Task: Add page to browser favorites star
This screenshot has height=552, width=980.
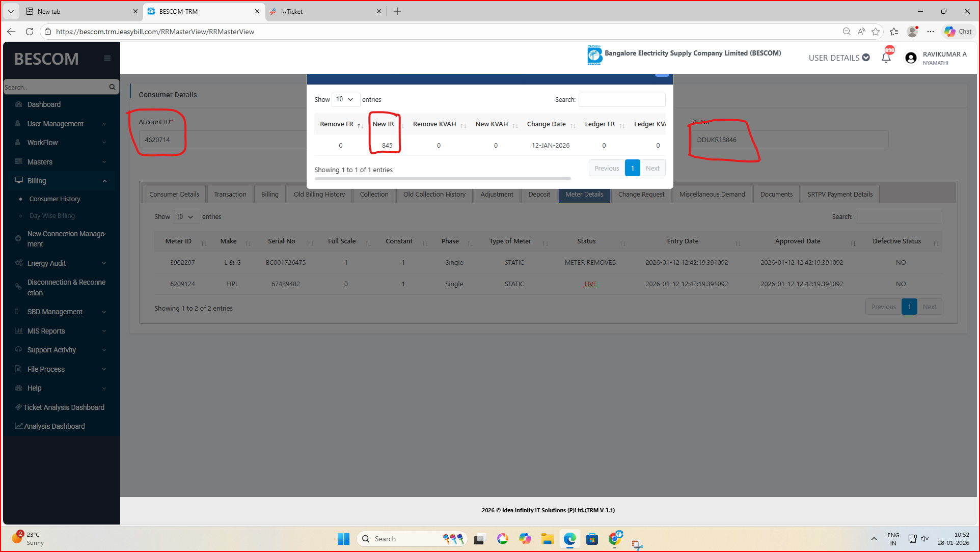Action: pyautogui.click(x=876, y=32)
